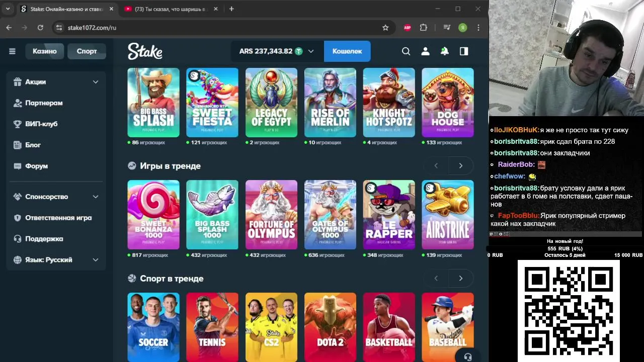The width and height of the screenshot is (644, 362).
Task: Select the Казино tab
Action: click(x=45, y=51)
